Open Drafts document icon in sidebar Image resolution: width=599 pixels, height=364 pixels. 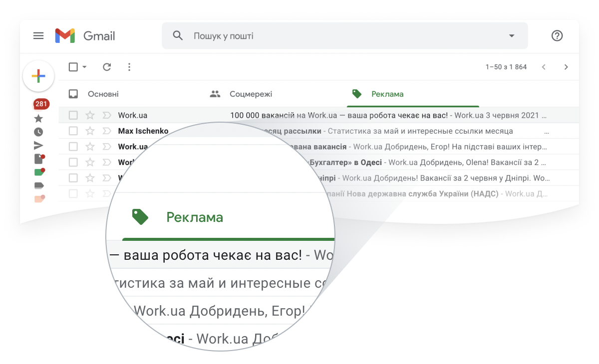[x=39, y=159]
